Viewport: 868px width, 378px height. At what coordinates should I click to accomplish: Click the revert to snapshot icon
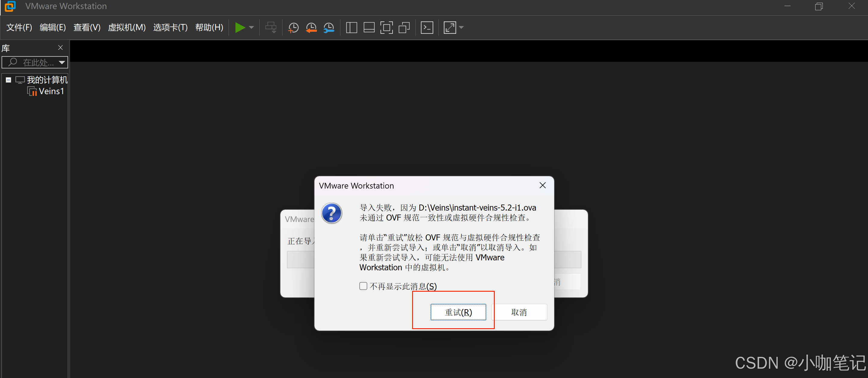(x=311, y=28)
